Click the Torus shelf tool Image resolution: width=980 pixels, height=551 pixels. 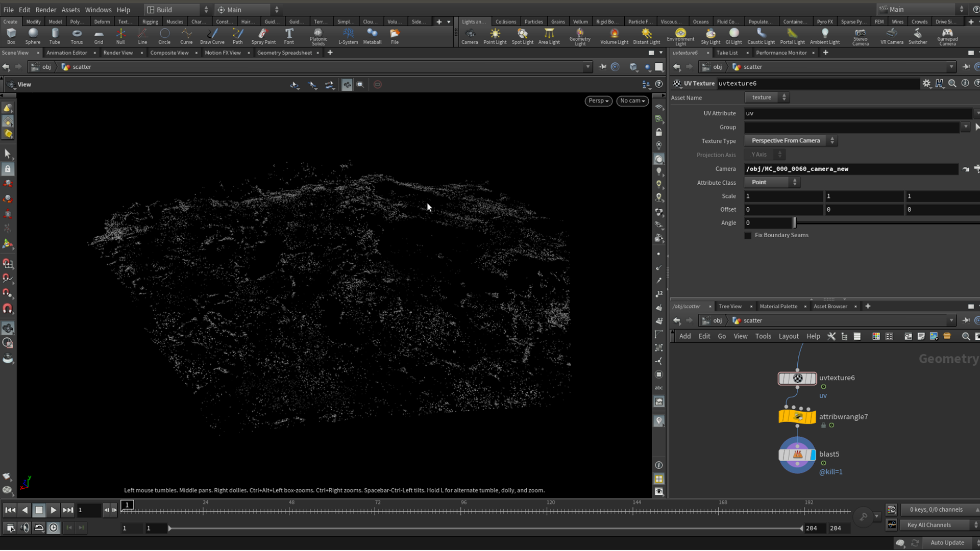[77, 36]
